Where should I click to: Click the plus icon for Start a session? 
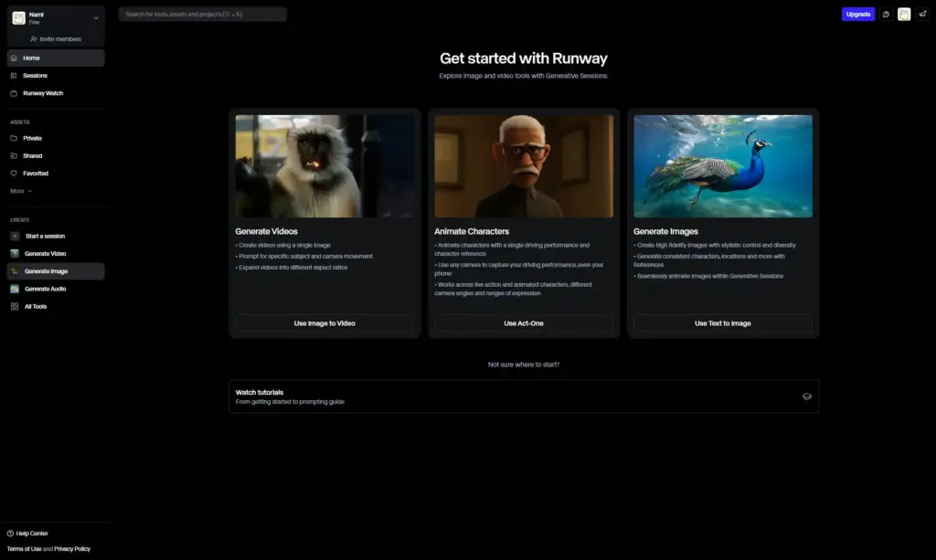(x=15, y=237)
